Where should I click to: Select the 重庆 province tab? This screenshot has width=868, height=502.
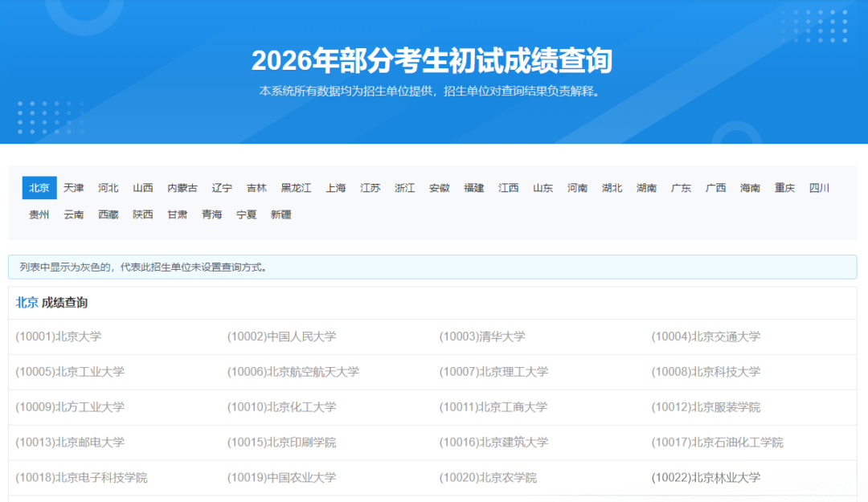tap(784, 187)
